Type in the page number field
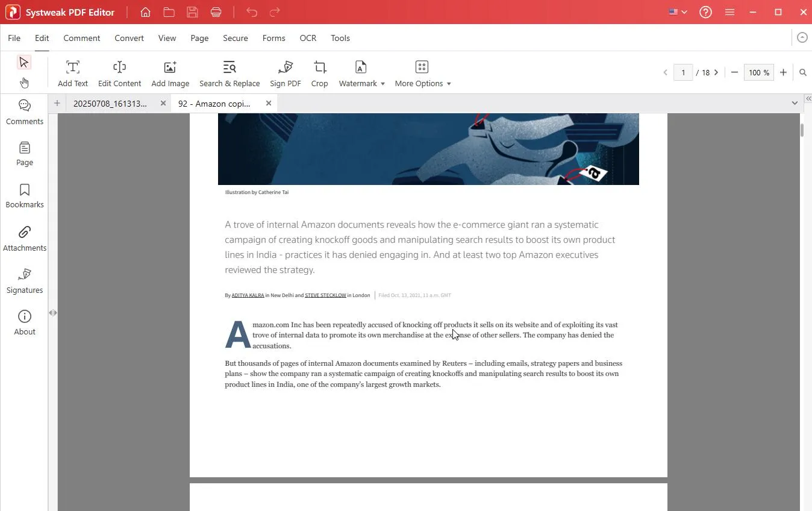 683,72
